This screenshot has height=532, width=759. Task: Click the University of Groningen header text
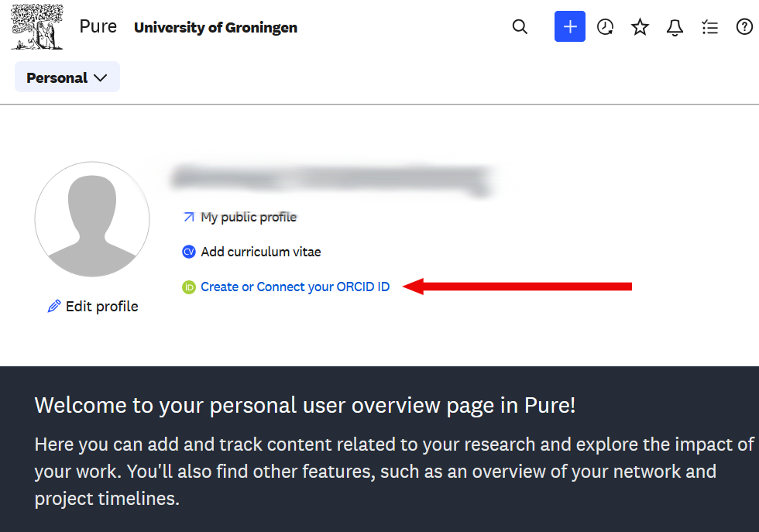click(x=215, y=27)
